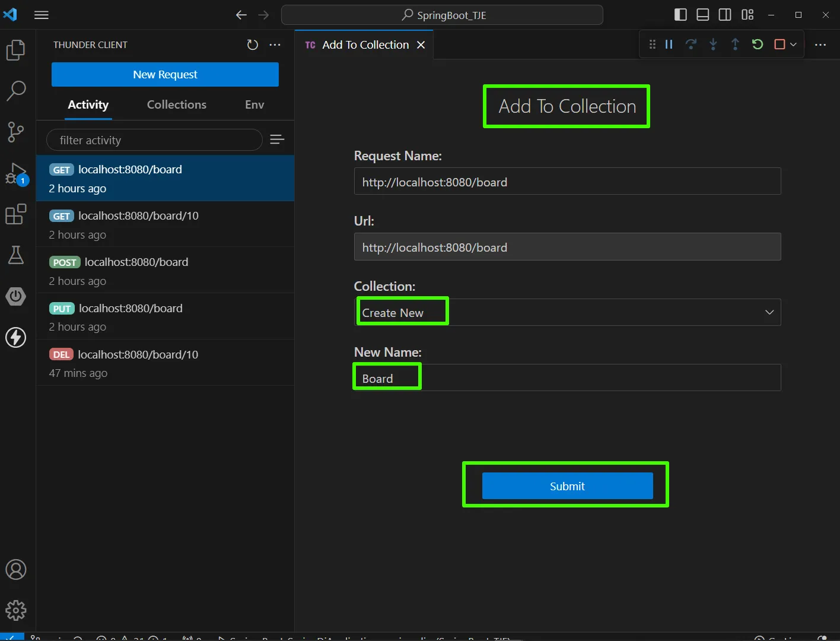Open Source Control view
Screen dimensions: 840x641
[x=16, y=132]
